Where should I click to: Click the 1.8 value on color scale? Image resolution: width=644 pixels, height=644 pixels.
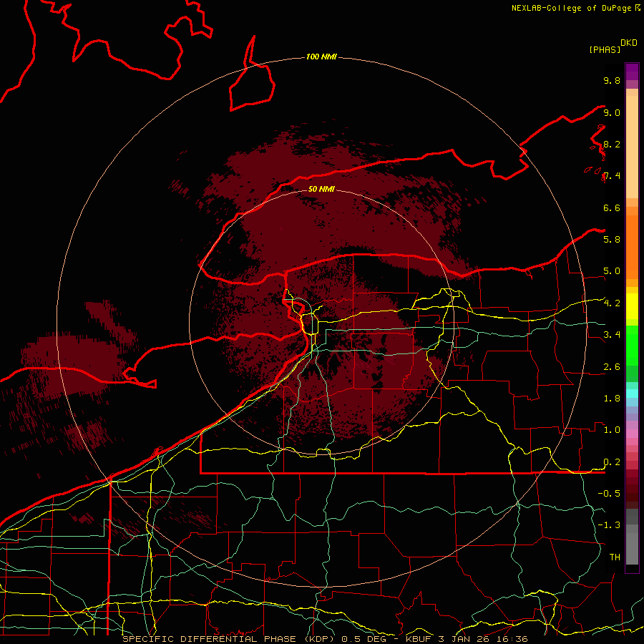612,399
